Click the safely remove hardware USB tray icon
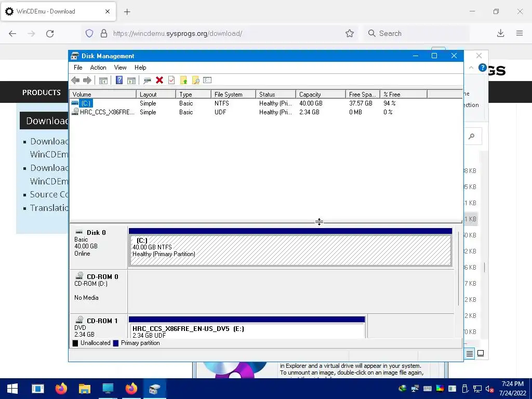 click(465, 389)
